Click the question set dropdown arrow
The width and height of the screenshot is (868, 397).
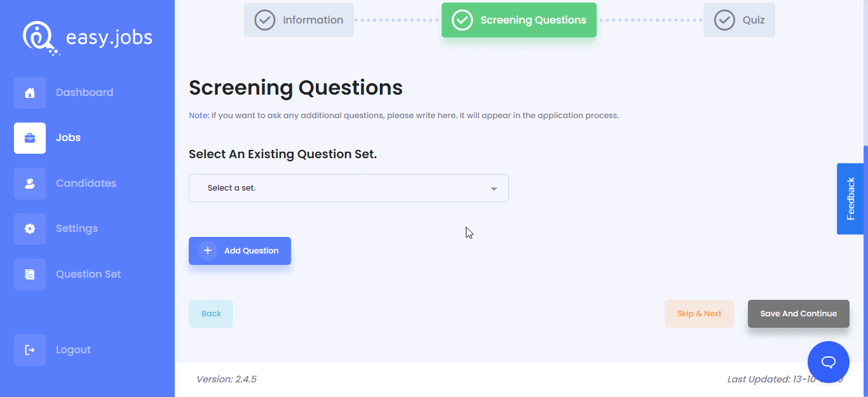click(493, 188)
